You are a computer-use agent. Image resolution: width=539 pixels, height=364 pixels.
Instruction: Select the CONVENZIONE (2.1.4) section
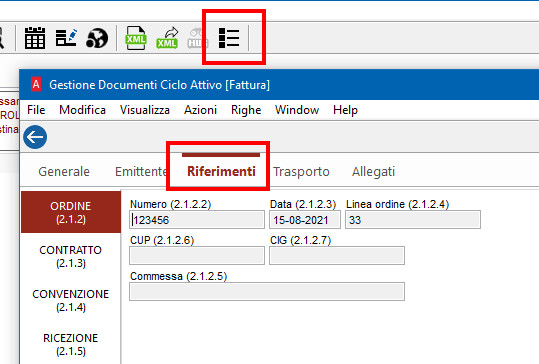[71, 300]
